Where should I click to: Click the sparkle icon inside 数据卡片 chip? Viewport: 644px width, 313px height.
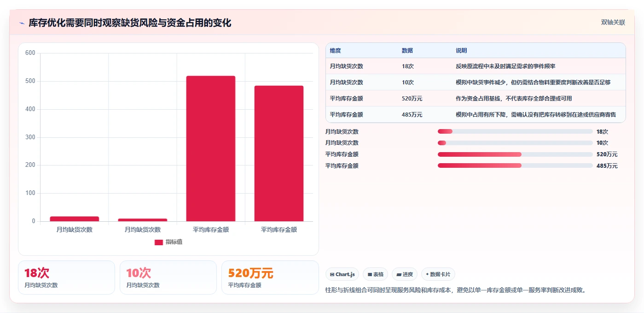point(427,274)
